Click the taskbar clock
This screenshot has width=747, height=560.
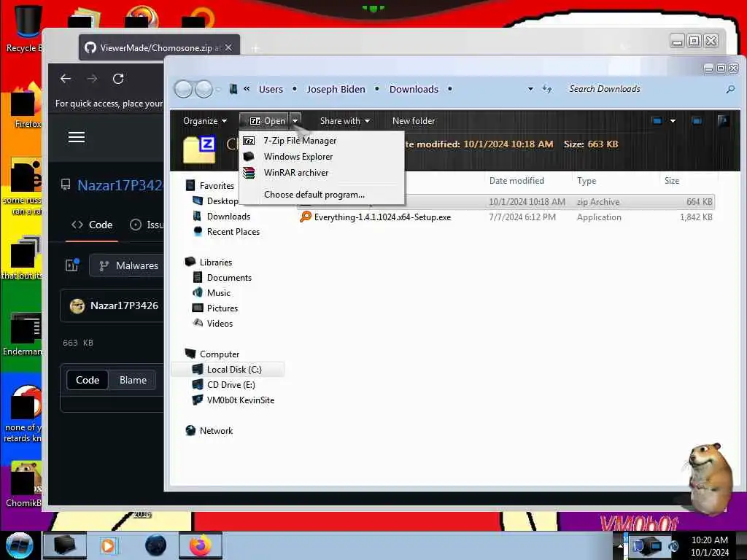tap(709, 546)
